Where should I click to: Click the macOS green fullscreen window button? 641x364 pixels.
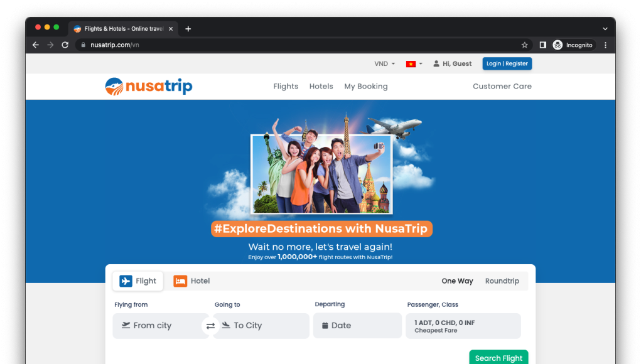(x=57, y=27)
